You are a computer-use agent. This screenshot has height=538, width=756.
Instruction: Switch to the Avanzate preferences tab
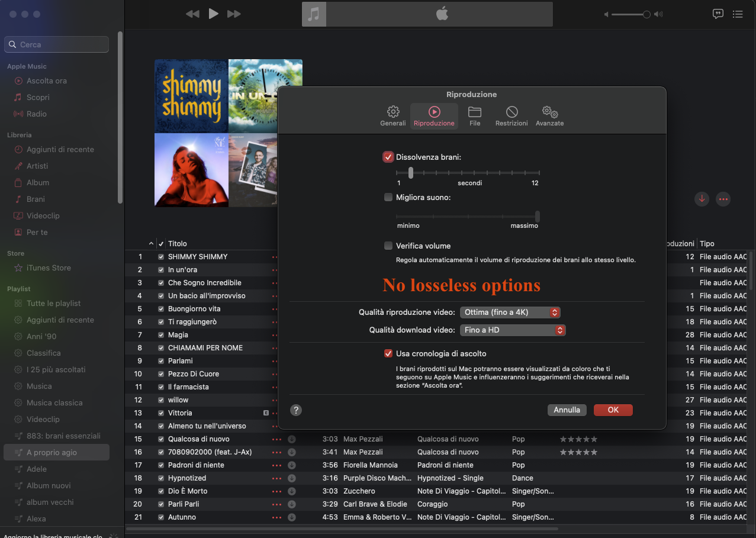[x=549, y=116]
